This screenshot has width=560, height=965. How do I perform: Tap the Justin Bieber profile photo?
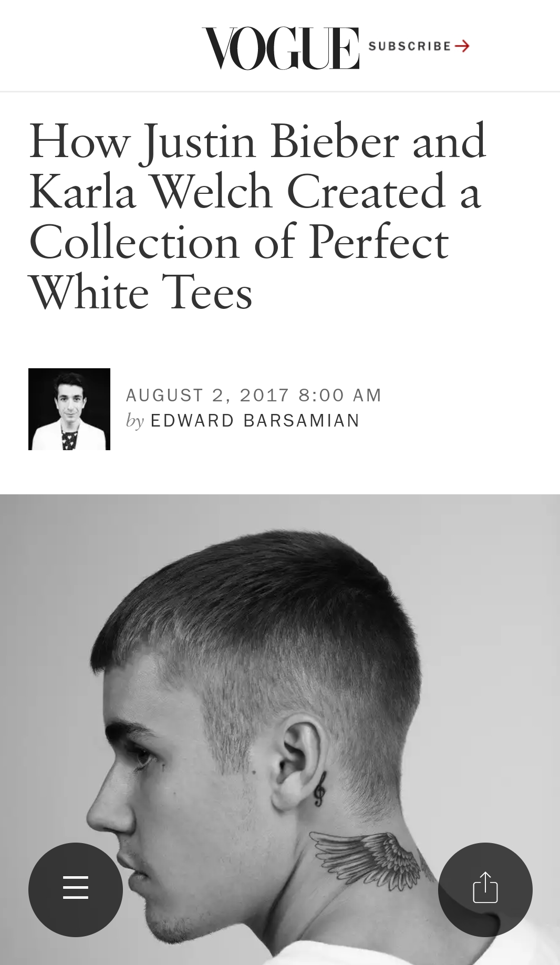(x=280, y=729)
